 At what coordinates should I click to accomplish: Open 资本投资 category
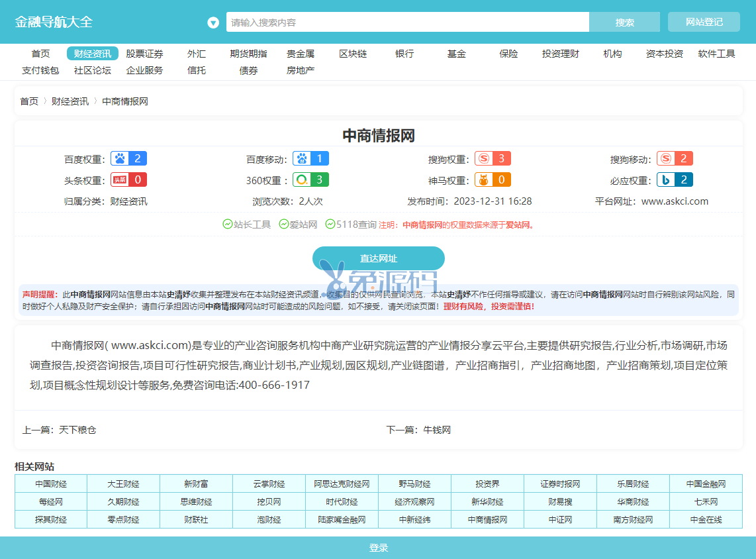[665, 54]
